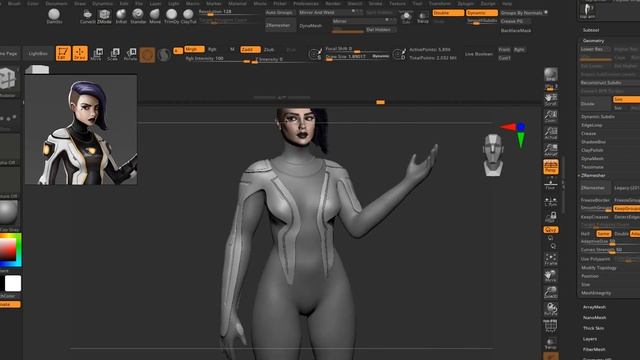The image size is (640, 360).
Task: Toggle the Persp perspective icon
Action: [x=551, y=167]
